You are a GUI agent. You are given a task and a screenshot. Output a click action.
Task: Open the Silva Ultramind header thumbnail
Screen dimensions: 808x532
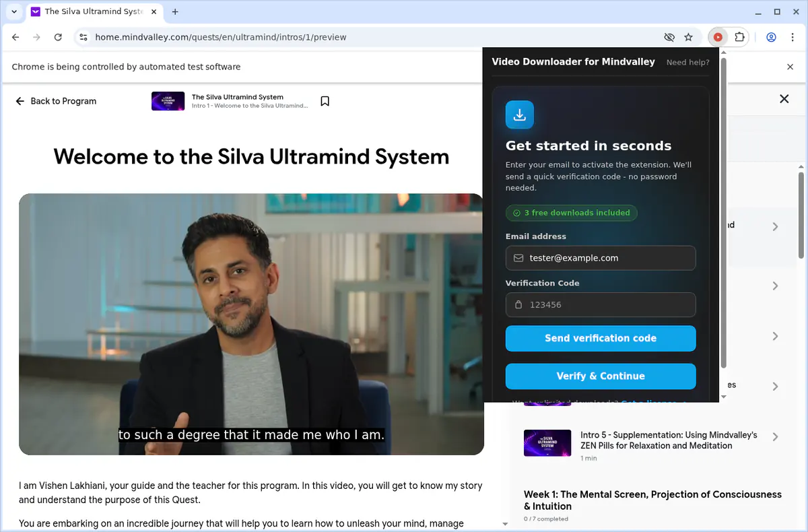click(168, 101)
